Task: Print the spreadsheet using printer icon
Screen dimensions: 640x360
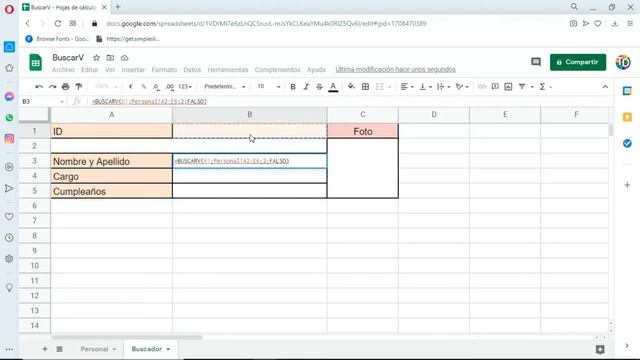Action: click(x=65, y=87)
